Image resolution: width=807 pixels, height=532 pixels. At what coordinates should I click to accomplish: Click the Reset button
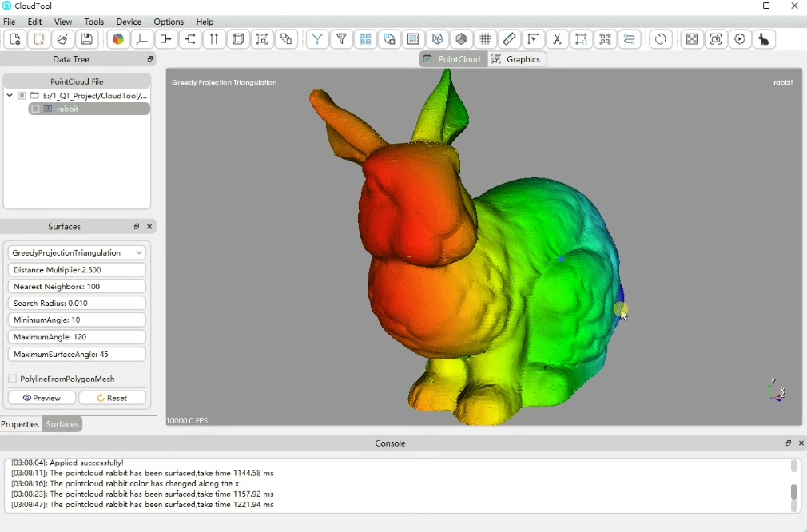tap(112, 398)
